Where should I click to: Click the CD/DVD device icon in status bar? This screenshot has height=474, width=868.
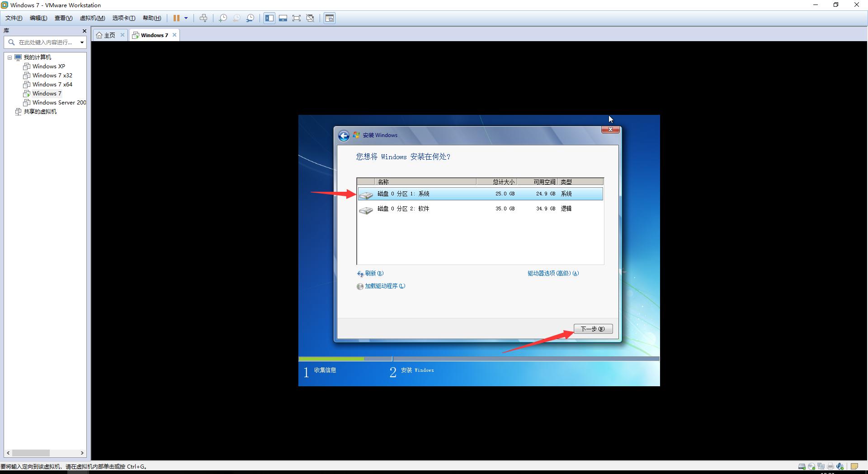coord(812,466)
